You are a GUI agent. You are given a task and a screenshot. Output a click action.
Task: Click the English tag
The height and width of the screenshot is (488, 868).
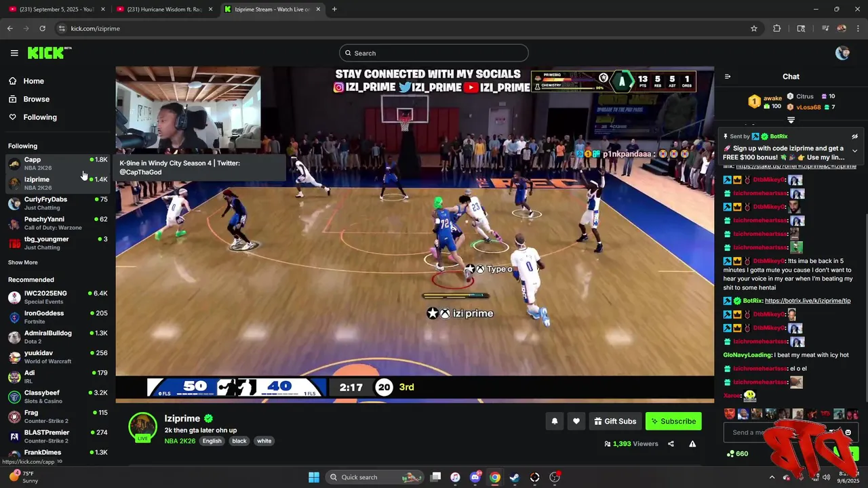coord(212,441)
